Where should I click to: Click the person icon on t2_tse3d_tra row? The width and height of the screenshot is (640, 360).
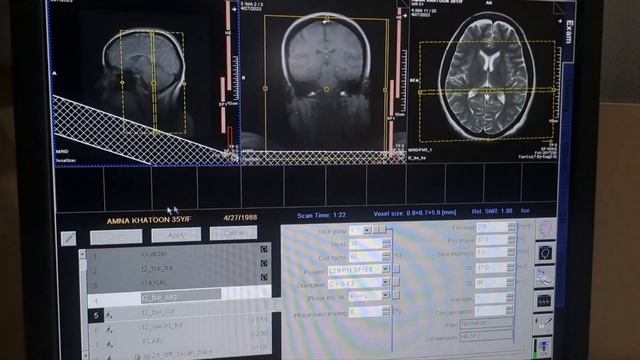tap(109, 330)
